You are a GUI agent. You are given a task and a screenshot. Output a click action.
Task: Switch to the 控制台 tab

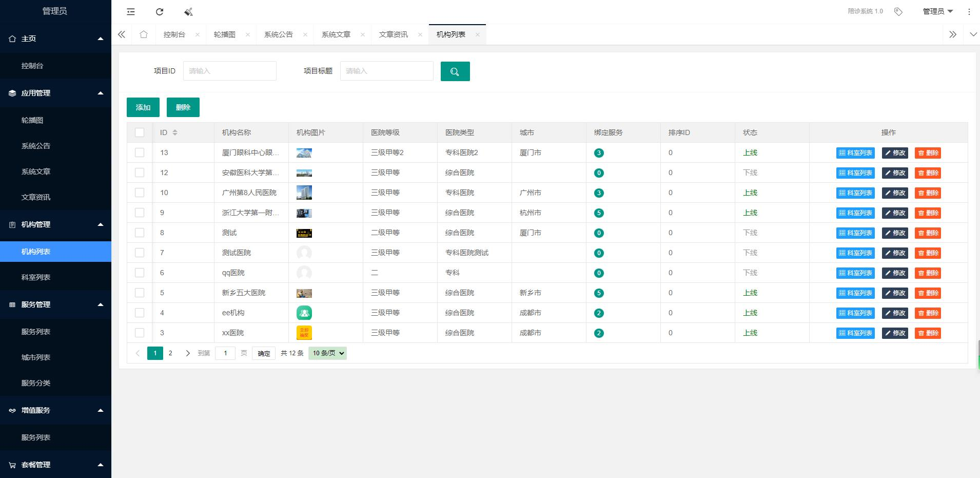[174, 34]
